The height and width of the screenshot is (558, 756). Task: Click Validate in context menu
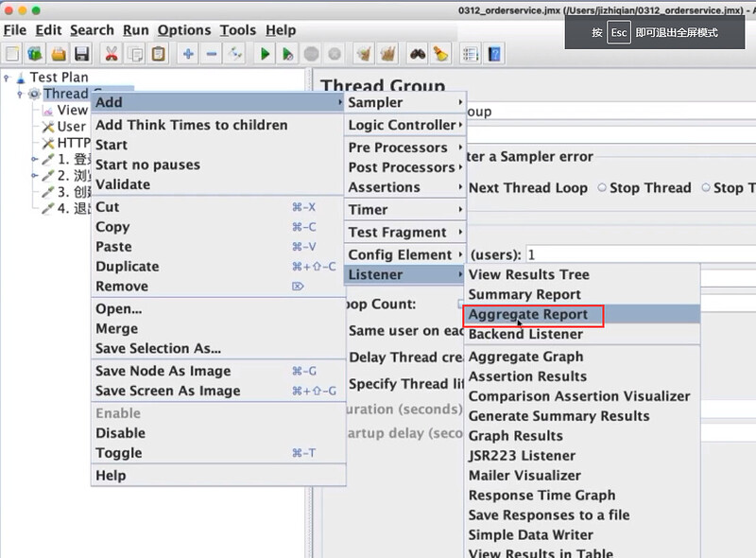tap(218, 184)
